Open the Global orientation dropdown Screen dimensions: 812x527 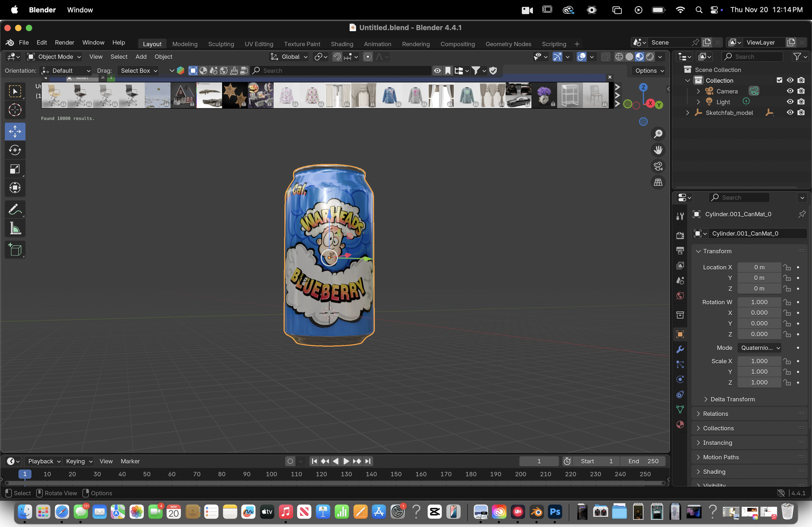(x=289, y=56)
